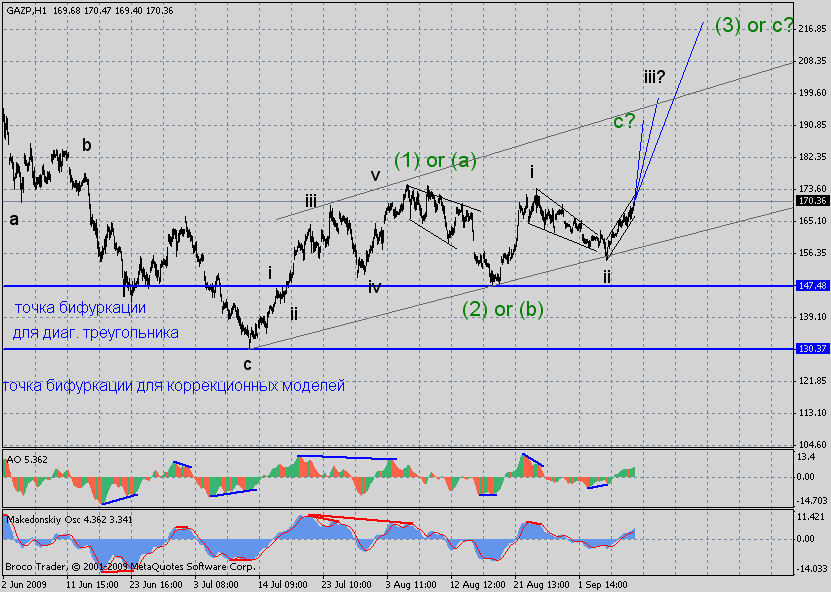The image size is (831, 592).
Task: Click the 156.35 price scale value
Action: 812,253
